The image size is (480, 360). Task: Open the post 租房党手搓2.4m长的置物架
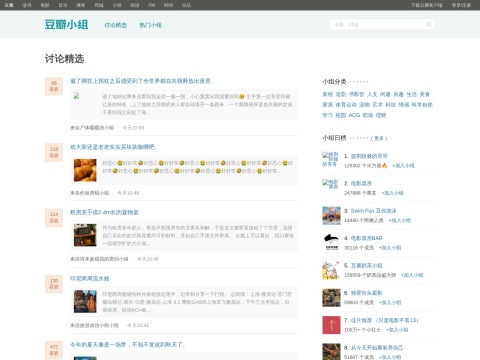(104, 212)
